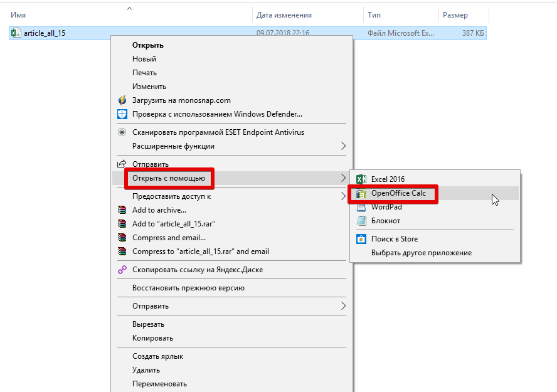Click WinRAR icon beside Compress and email...

click(122, 238)
